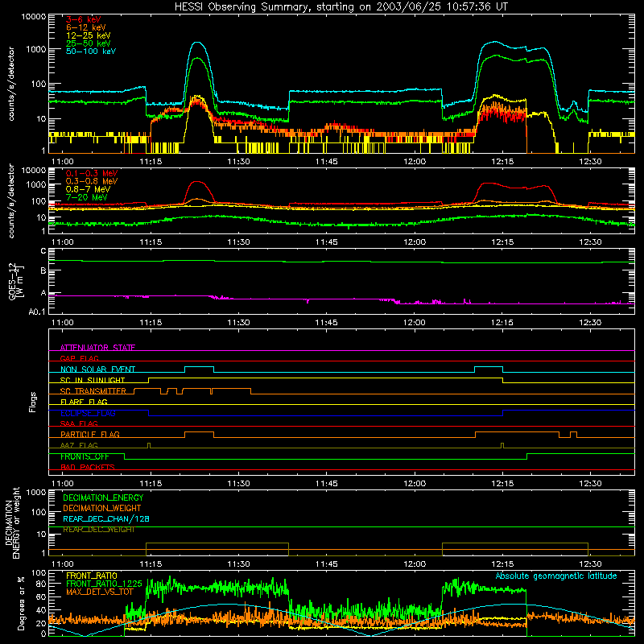Click the blue ECLIPSE_FLAG label
Screen dimensions: 644x644
[88, 413]
